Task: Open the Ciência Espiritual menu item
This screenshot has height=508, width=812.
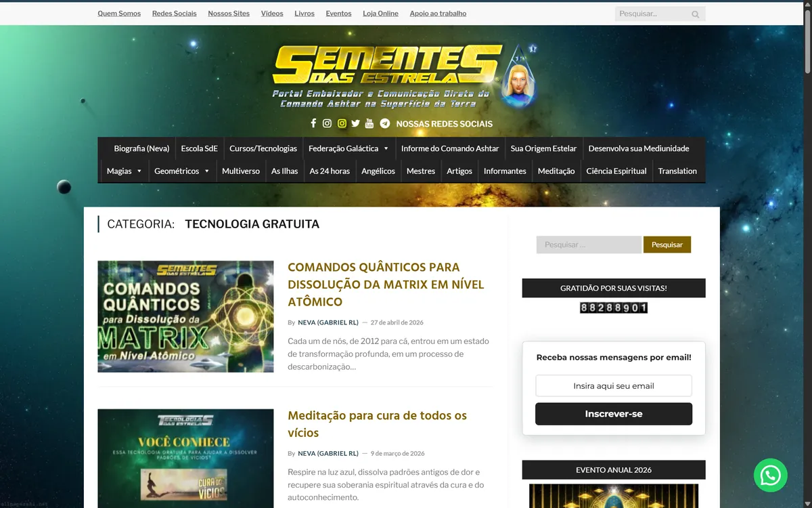Action: [616, 171]
